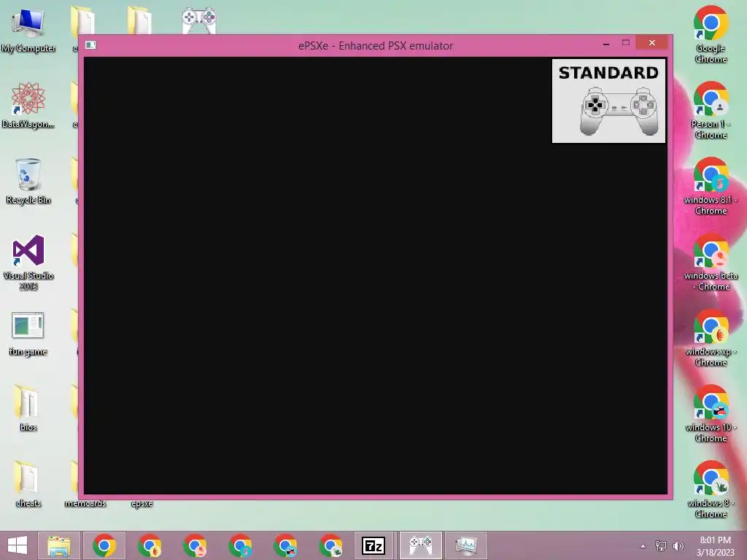Select the memcards folder label on desktop
The image size is (747, 560).
(x=85, y=503)
